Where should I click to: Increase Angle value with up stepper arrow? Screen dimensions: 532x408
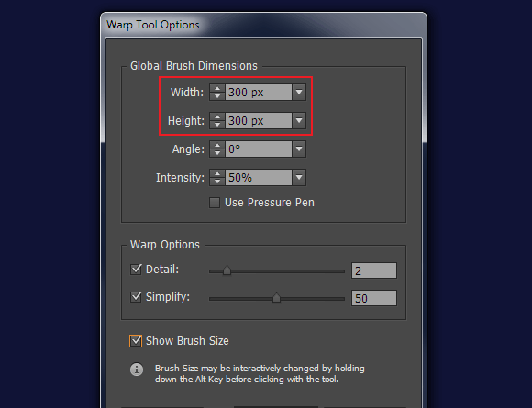[x=217, y=146]
